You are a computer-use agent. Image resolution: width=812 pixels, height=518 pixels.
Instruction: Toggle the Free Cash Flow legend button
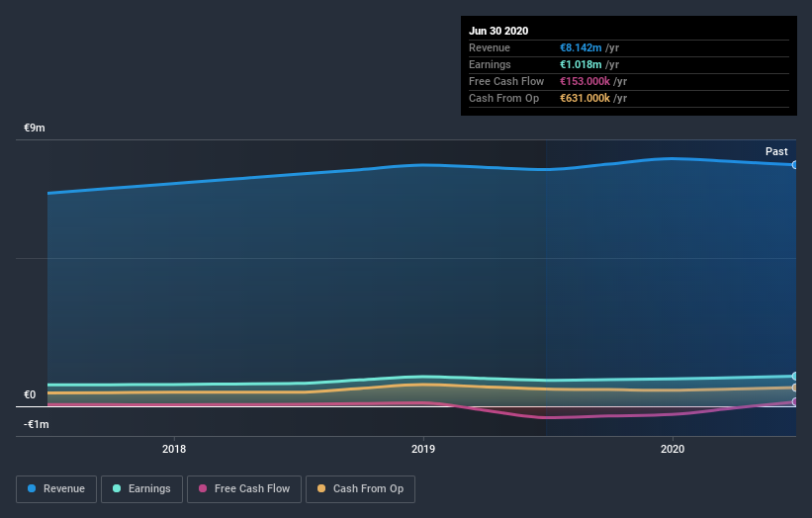[x=244, y=489]
